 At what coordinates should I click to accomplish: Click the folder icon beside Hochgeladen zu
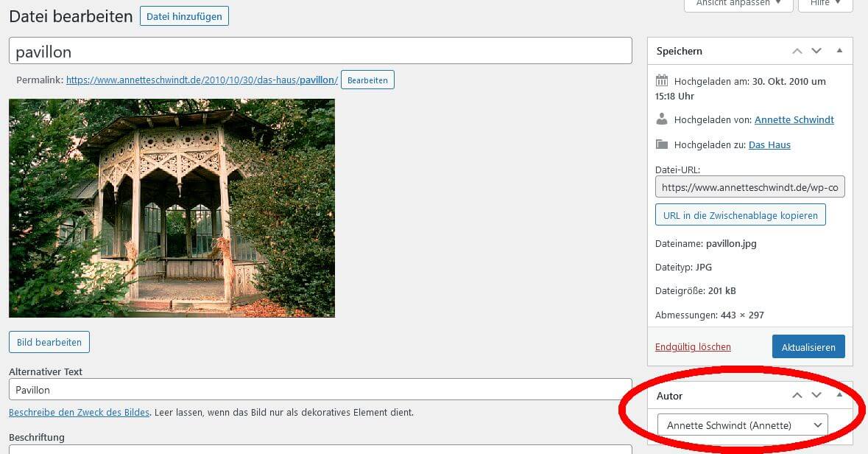point(662,144)
